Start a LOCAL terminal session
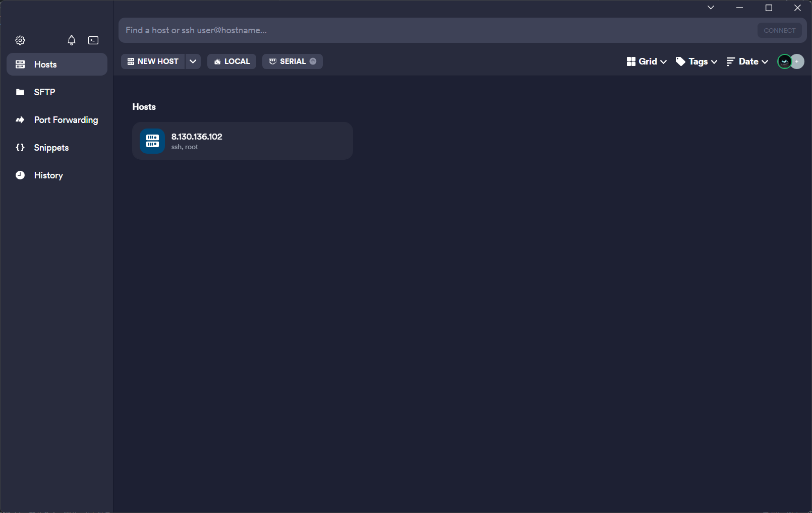 coord(232,61)
